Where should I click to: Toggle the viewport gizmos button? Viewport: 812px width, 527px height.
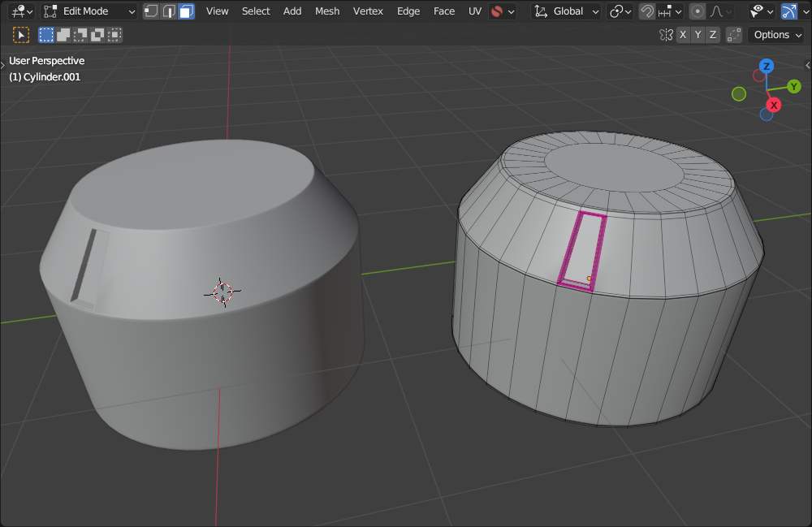click(x=788, y=11)
